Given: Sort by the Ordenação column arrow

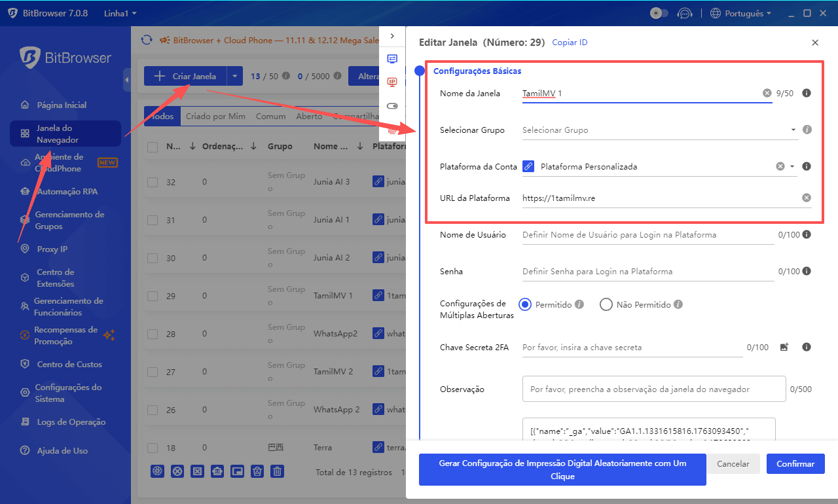Looking at the screenshot, I should click(253, 147).
